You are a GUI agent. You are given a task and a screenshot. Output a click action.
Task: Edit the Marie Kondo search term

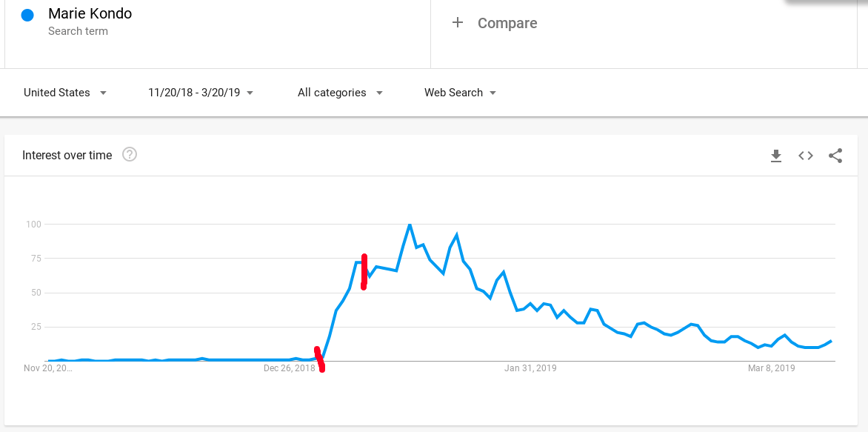point(90,14)
